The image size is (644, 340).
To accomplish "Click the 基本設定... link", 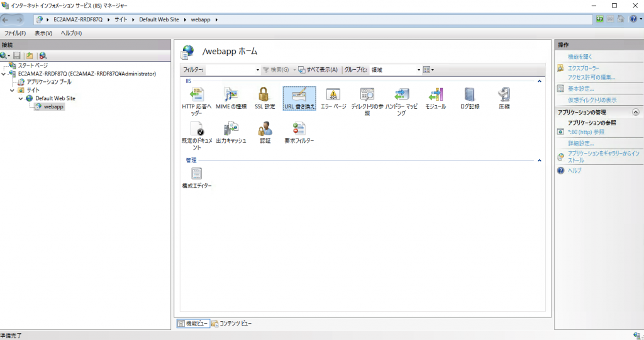I will tap(580, 89).
